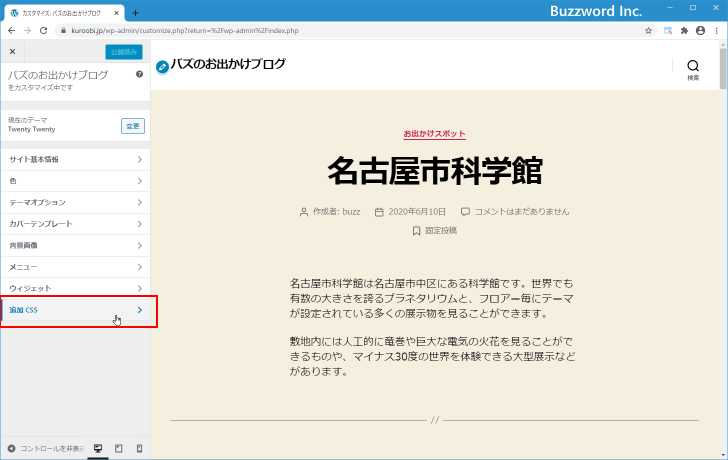Click the 公開済み publish button

click(x=124, y=52)
